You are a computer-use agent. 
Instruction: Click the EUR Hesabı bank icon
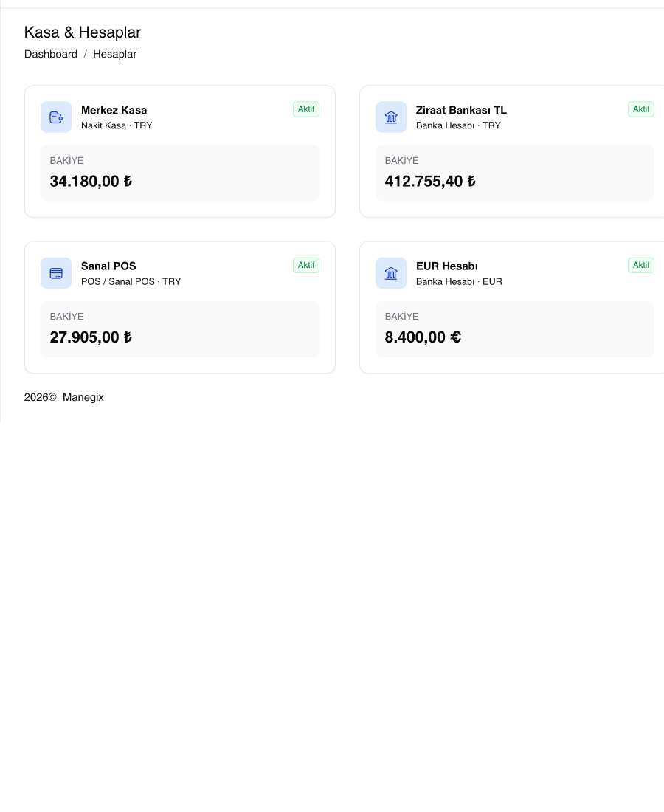click(x=391, y=273)
